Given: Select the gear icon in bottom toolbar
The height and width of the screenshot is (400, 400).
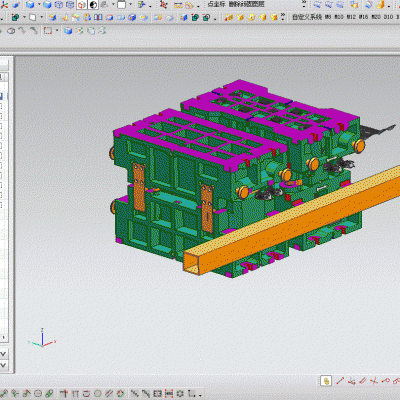Looking at the screenshot, I should coord(180,394).
